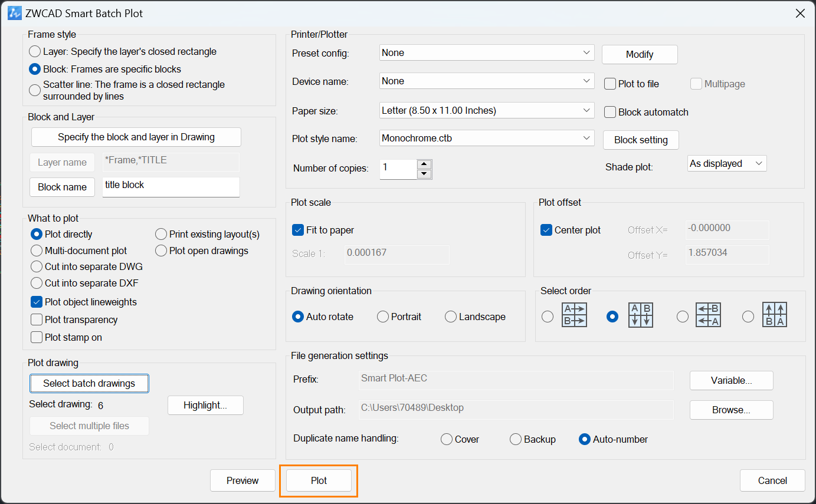Viewport: 816px width, 504px height.
Task: Open the Plot style name dropdown
Action: coord(487,139)
